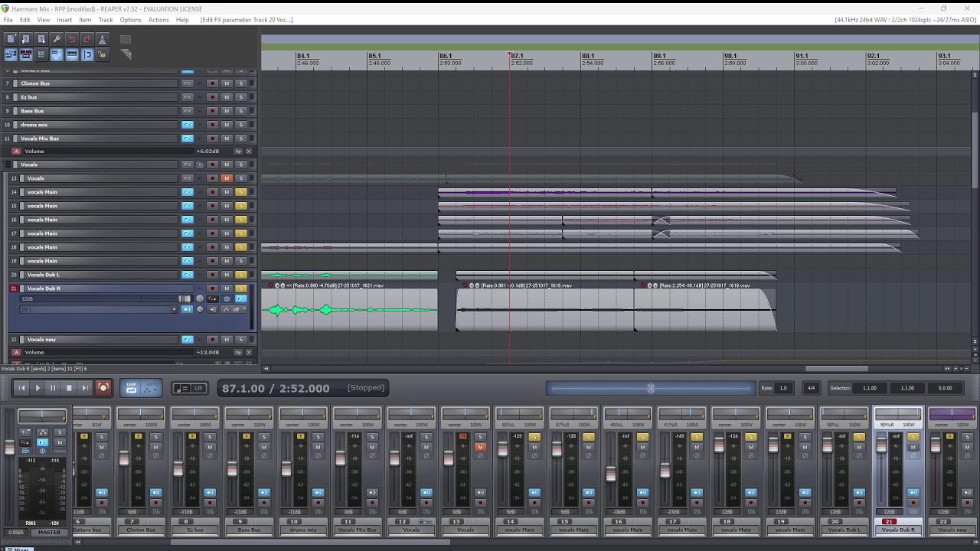The width and height of the screenshot is (980, 551).
Task: Open routing button on Vocals Dub R
Action: (212, 298)
